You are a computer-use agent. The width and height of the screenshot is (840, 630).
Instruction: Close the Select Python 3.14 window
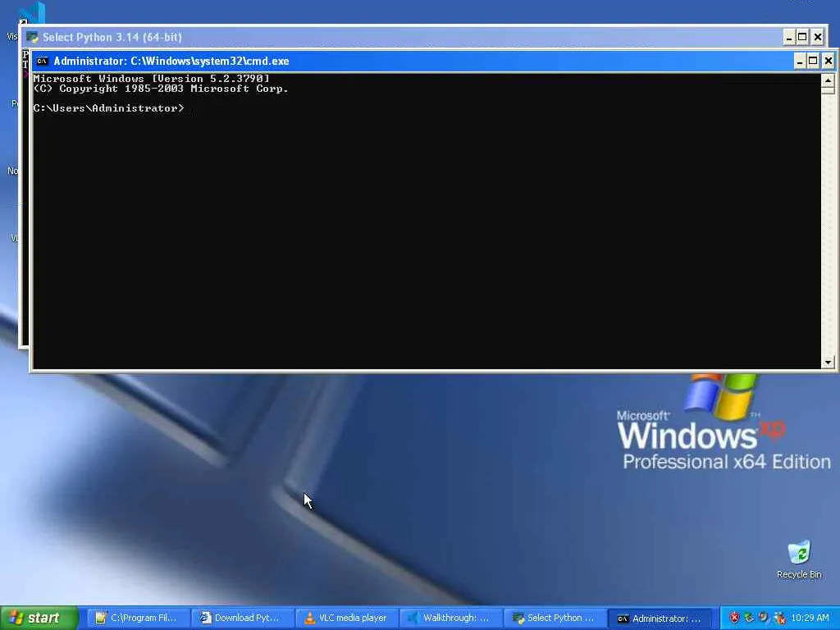(818, 38)
